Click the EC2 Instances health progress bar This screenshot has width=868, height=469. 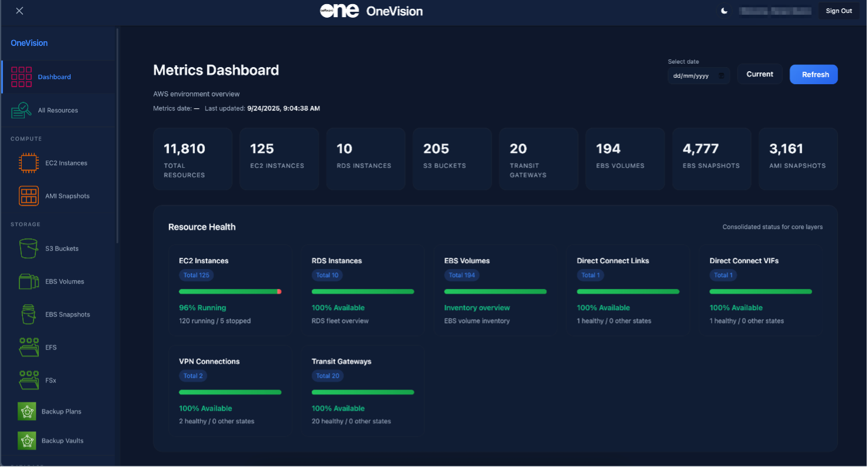(230, 291)
